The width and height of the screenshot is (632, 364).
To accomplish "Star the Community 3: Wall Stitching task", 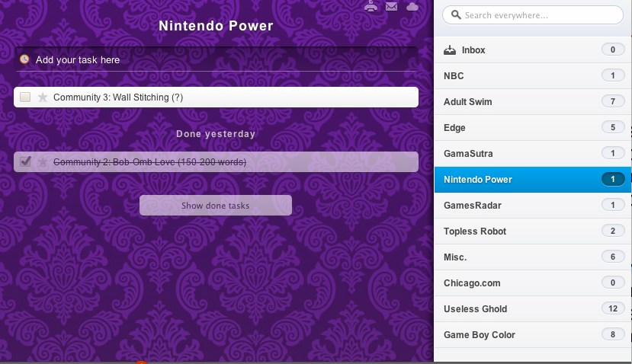I will [x=43, y=97].
